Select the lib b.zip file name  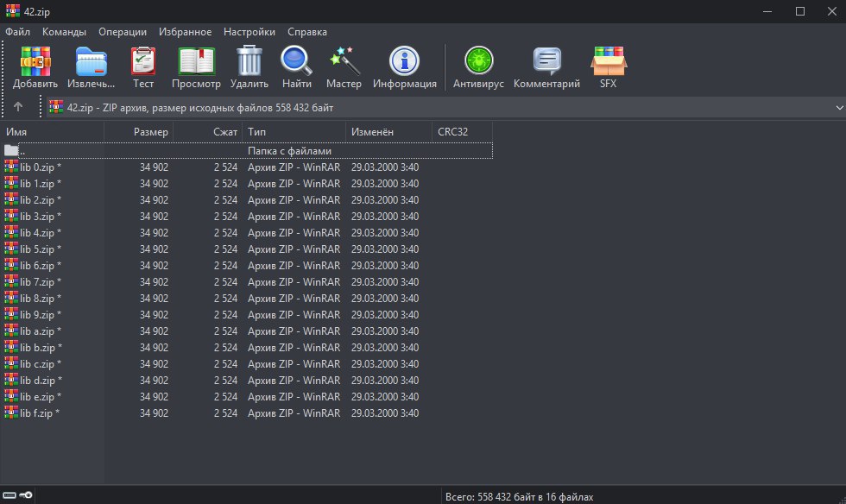(x=41, y=348)
